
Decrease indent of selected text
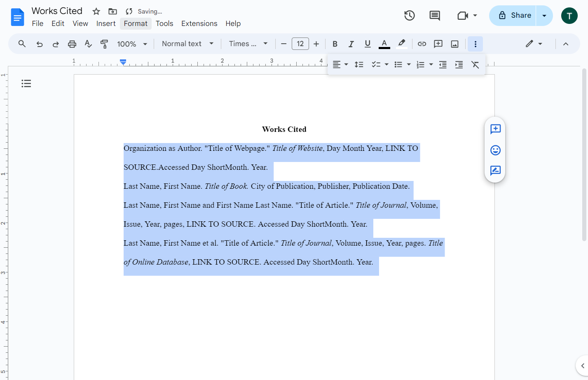click(x=443, y=65)
